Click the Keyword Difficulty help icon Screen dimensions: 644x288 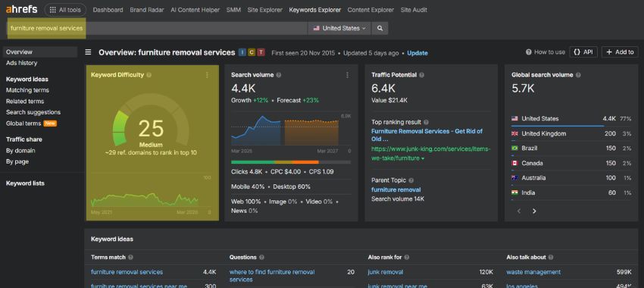[x=148, y=75]
